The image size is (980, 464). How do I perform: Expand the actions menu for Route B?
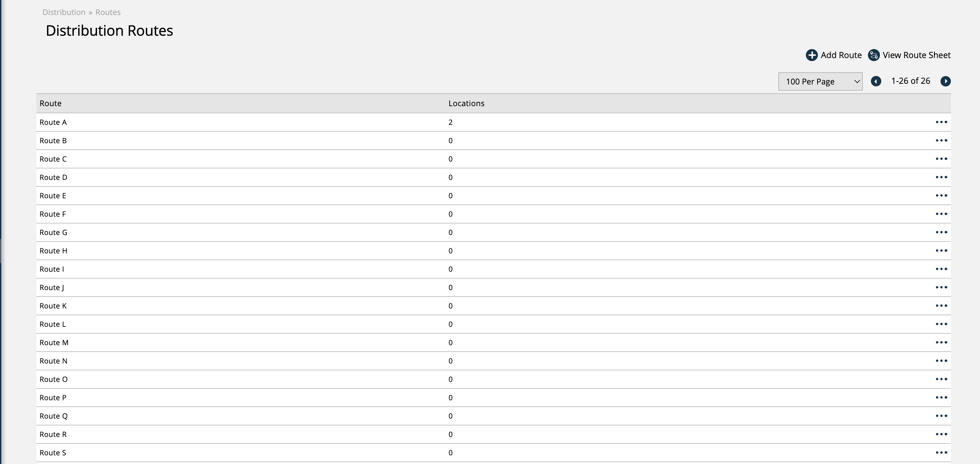tap(941, 141)
